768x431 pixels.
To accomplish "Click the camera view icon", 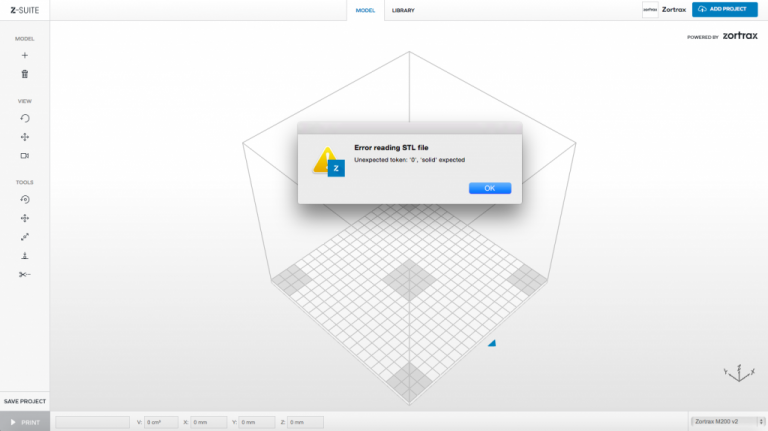I will (25, 156).
